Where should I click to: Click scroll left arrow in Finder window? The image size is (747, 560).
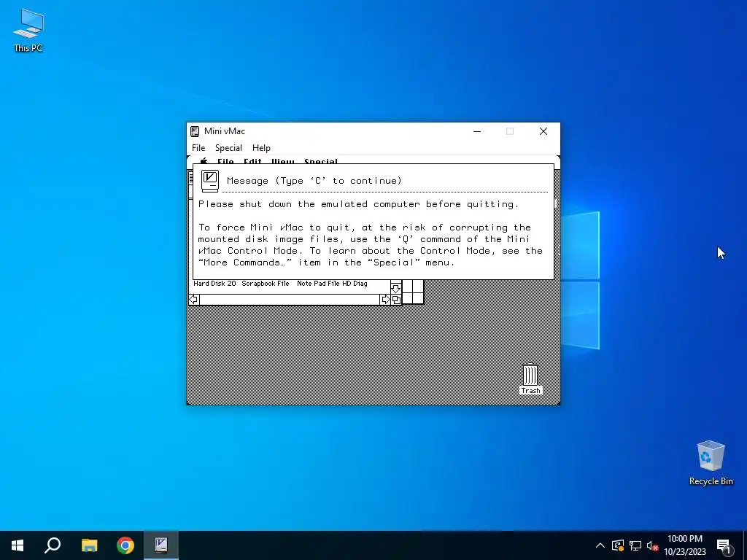(194, 300)
